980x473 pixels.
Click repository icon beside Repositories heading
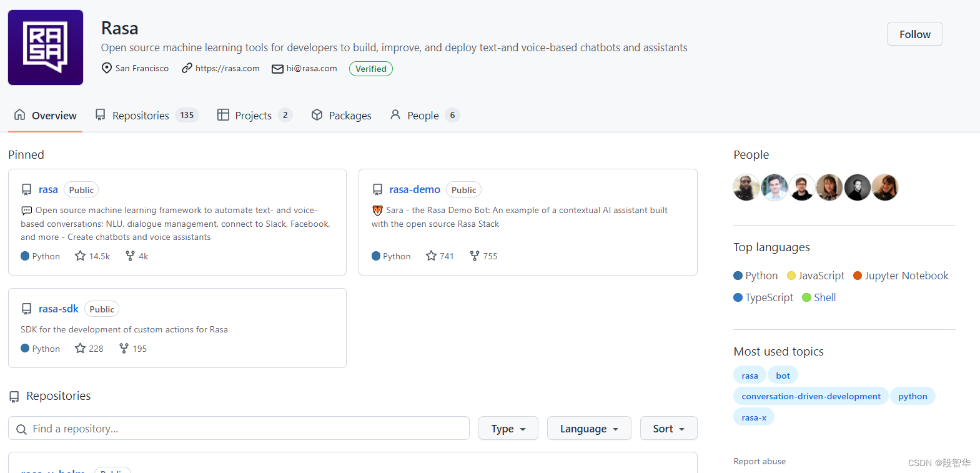coord(14,397)
